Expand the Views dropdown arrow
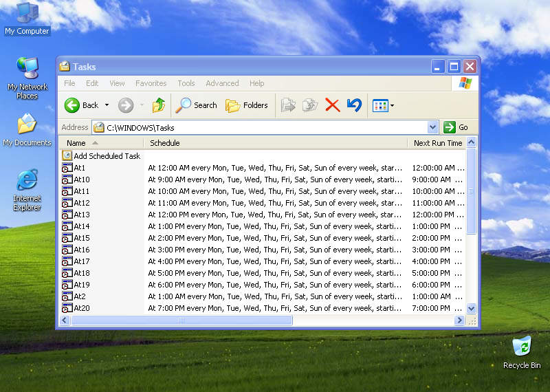The image size is (550, 392). click(392, 105)
